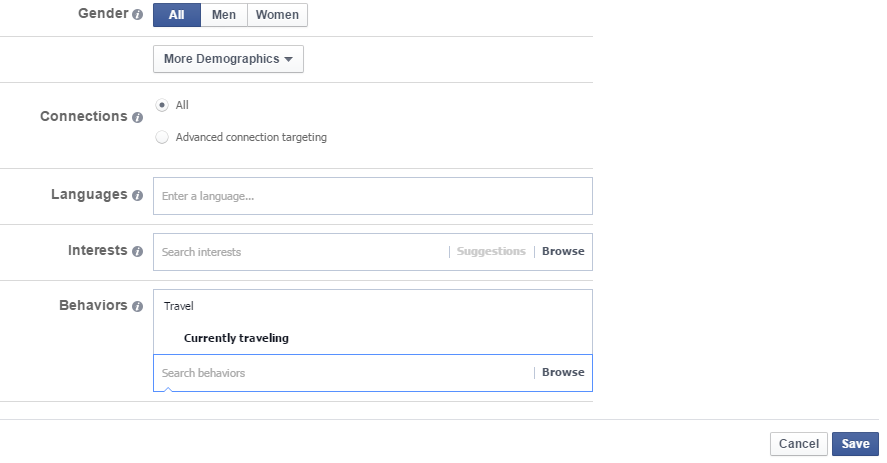Open Browse in the Interests field

click(563, 251)
